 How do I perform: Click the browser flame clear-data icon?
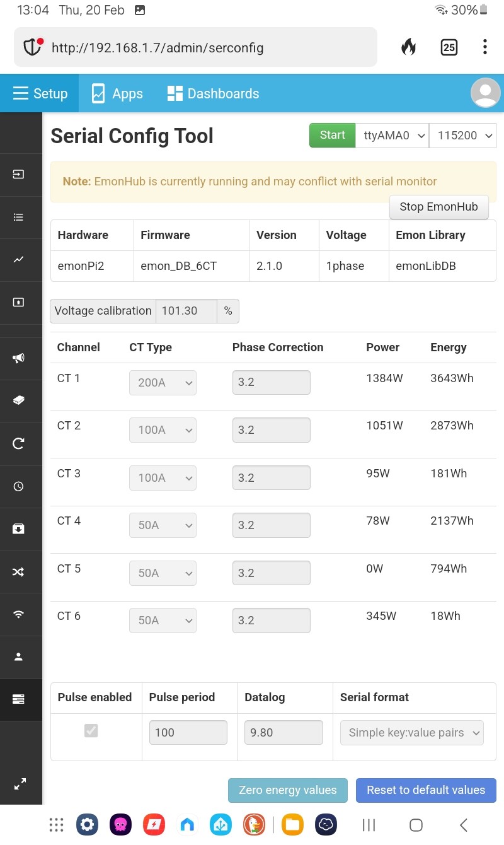pos(409,47)
